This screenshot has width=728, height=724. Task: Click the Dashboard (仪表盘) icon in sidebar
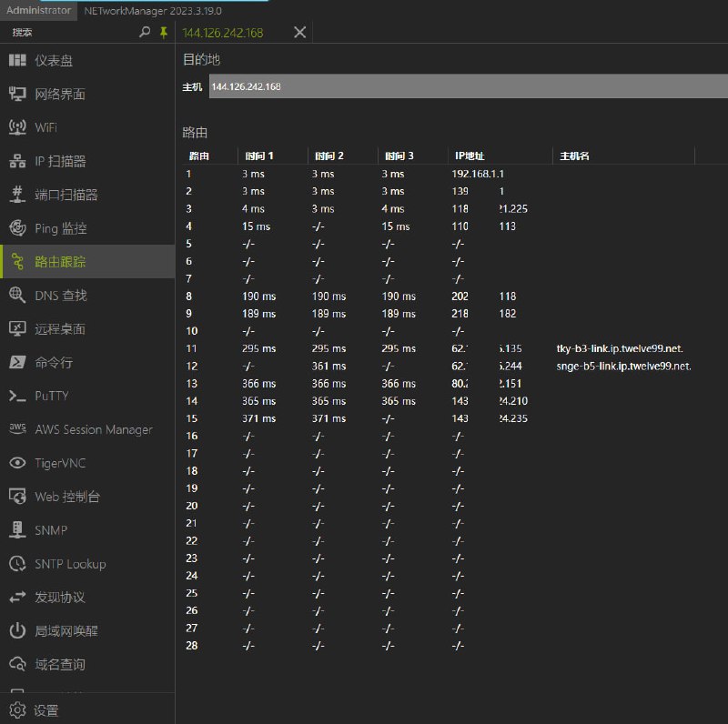coord(17,61)
